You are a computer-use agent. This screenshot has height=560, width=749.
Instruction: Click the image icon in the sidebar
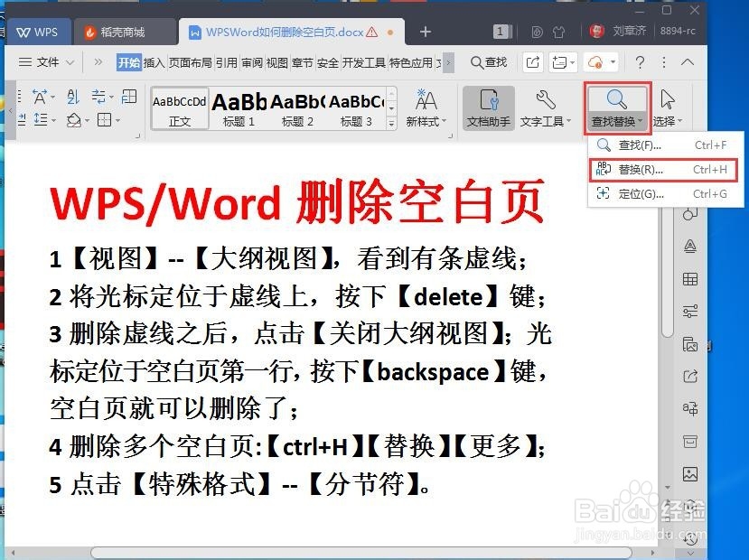(x=689, y=473)
